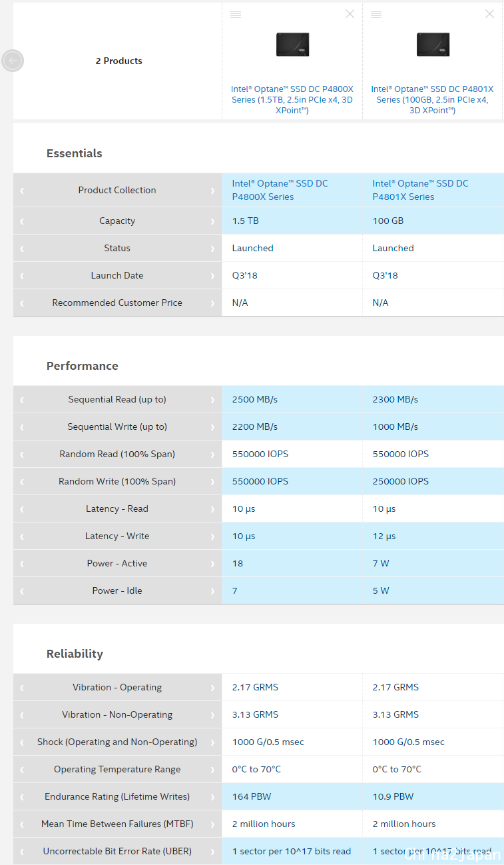Select the Product Collection row label
This screenshot has width=504, height=865.
[x=117, y=190]
